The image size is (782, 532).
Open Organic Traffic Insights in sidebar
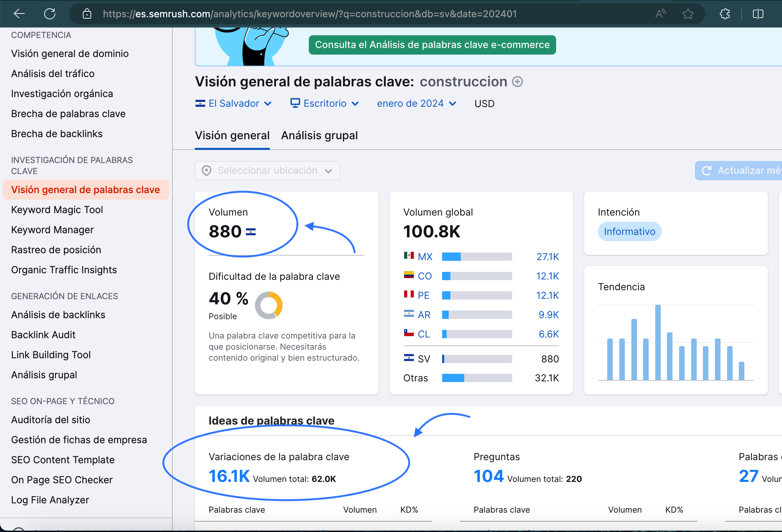coord(64,270)
